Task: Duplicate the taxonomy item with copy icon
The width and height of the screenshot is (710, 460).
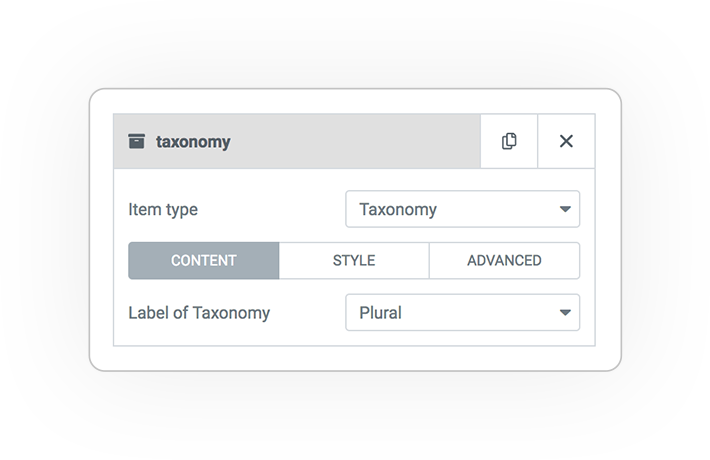Action: coord(509,141)
